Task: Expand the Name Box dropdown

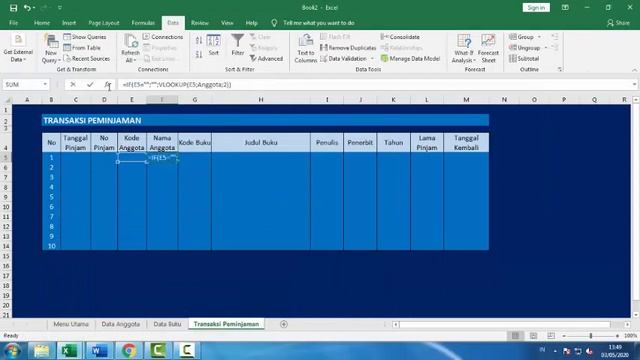Action: (x=45, y=84)
